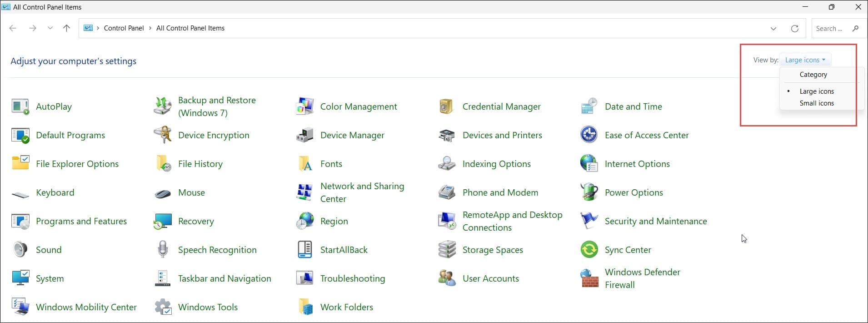The image size is (868, 323).
Task: Expand chevron before Control Panel breadcrumb
Action: (x=98, y=28)
